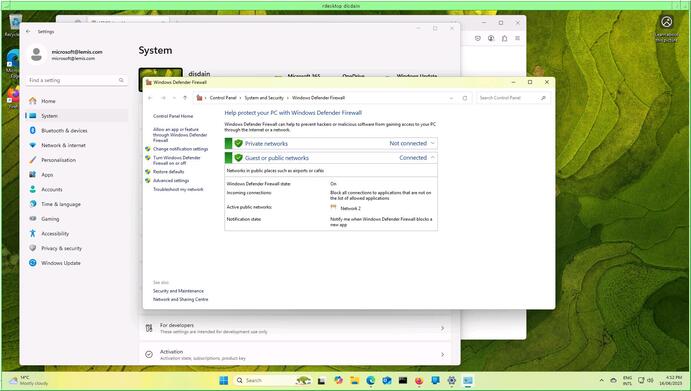Open hamburger menu in background browser window
Screen dimensions: 691x391
(x=517, y=38)
